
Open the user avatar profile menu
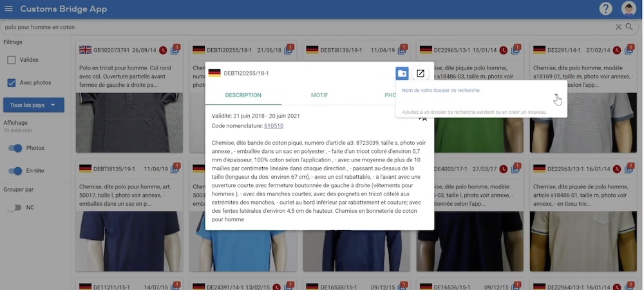pyautogui.click(x=629, y=8)
